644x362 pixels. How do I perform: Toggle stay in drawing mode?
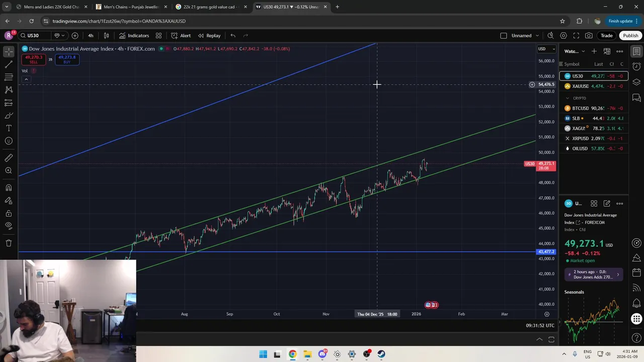click(9, 201)
